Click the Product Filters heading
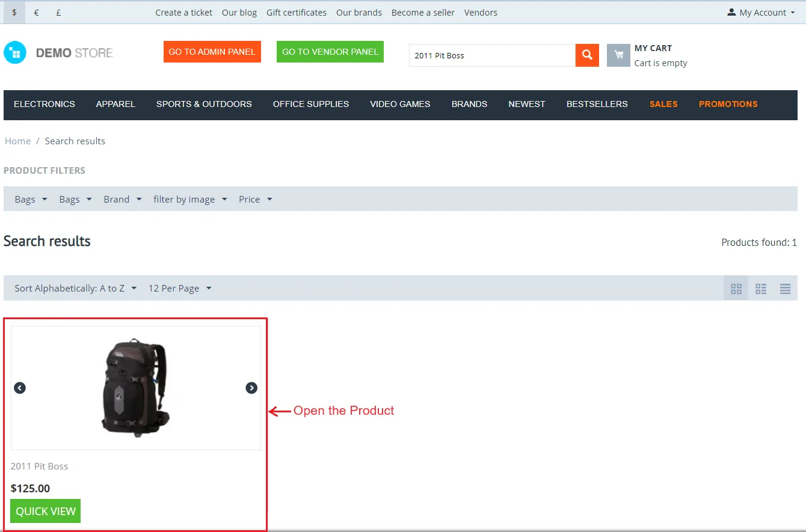 [45, 170]
